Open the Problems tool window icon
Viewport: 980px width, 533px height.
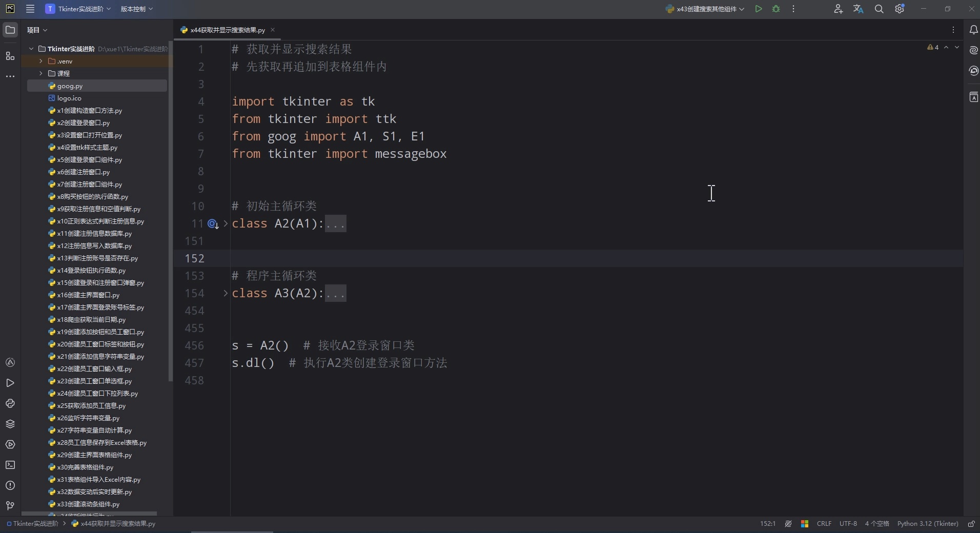point(10,485)
